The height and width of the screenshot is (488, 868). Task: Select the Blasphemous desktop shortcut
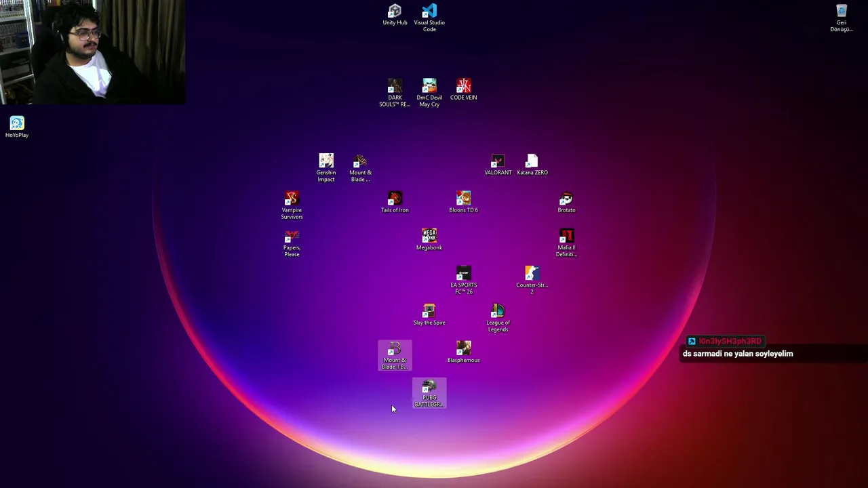click(464, 352)
